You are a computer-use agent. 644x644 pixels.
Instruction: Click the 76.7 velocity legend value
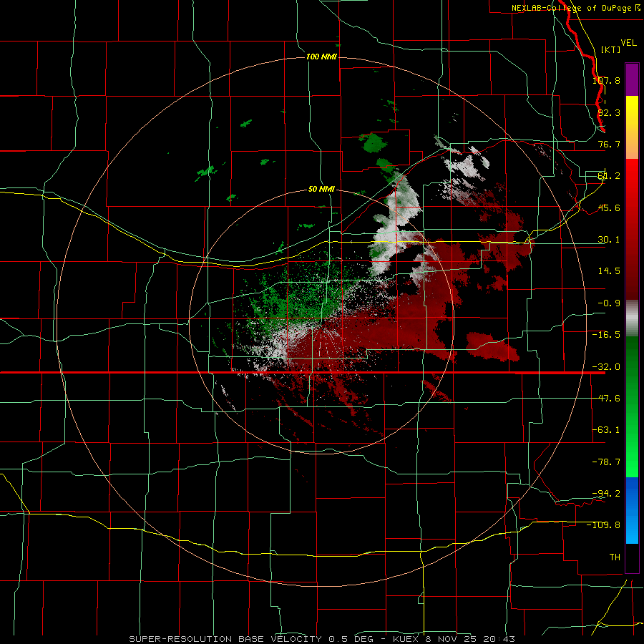click(x=609, y=144)
